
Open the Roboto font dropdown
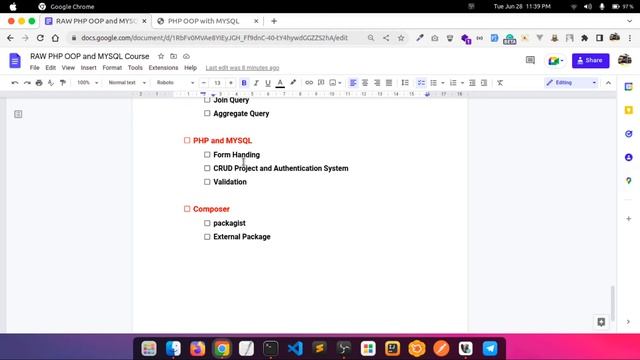175,83
